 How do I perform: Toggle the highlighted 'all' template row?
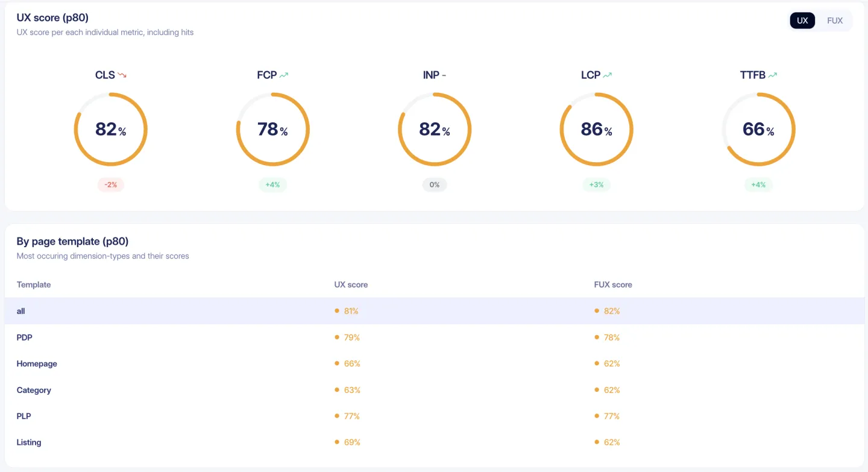pyautogui.click(x=20, y=311)
